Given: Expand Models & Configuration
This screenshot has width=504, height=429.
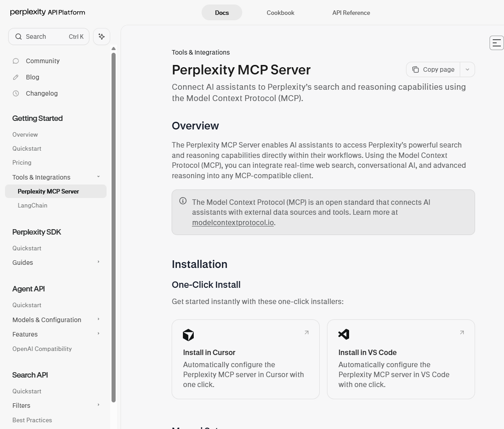Looking at the screenshot, I should 98,320.
